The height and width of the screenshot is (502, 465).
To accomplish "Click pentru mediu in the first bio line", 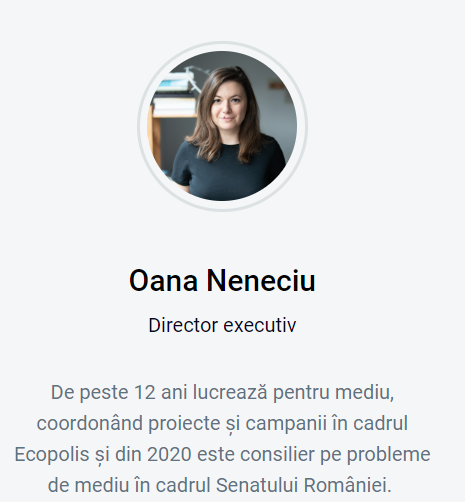I will point(333,393).
